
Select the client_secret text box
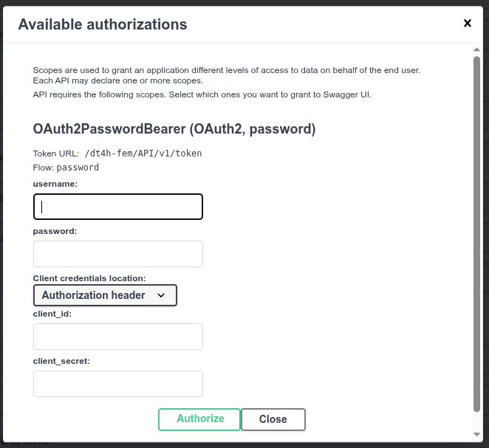pos(118,384)
